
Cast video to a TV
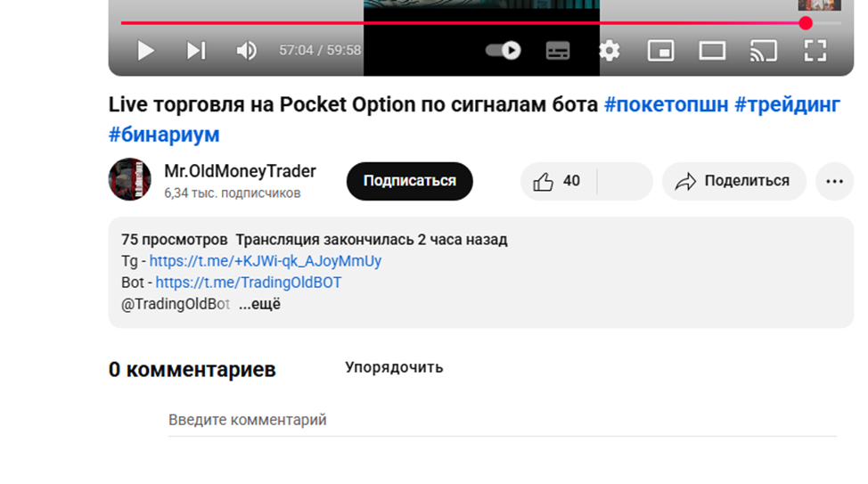click(x=764, y=51)
